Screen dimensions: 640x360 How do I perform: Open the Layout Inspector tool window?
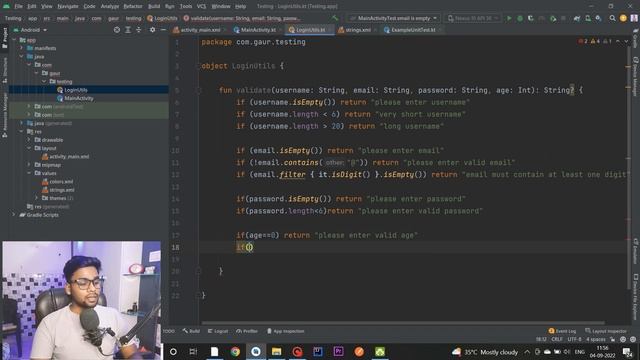(605, 331)
